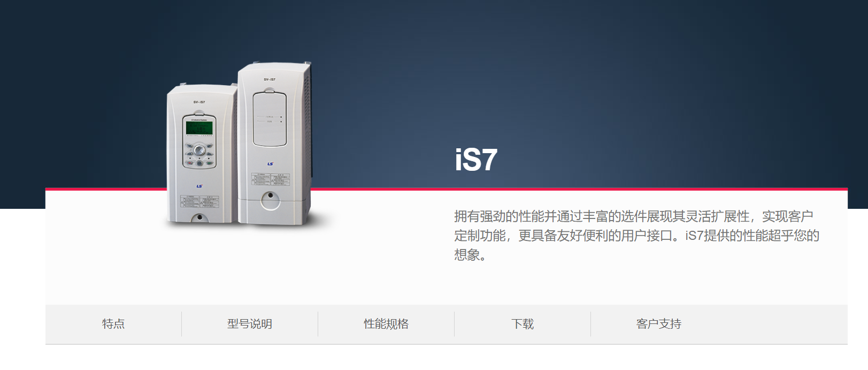Click the round port at left inverter bottom
Screen dimensions: 868x370
[199, 217]
